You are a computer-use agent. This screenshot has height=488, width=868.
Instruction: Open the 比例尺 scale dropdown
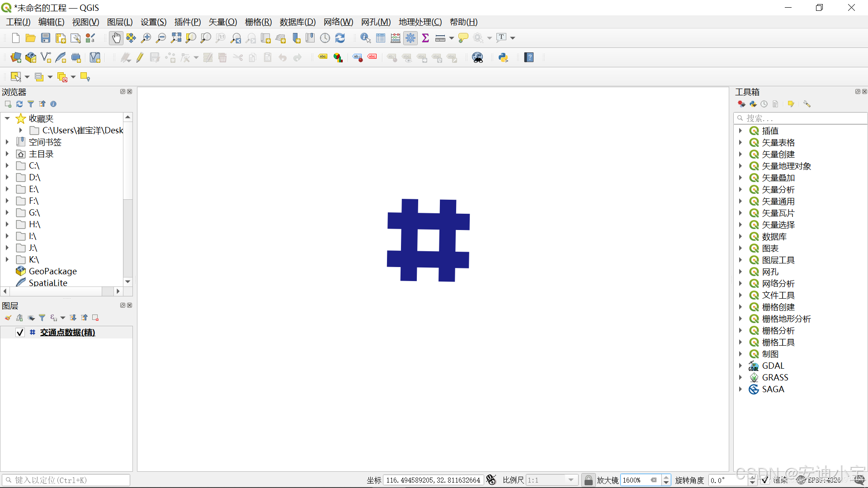click(x=571, y=480)
